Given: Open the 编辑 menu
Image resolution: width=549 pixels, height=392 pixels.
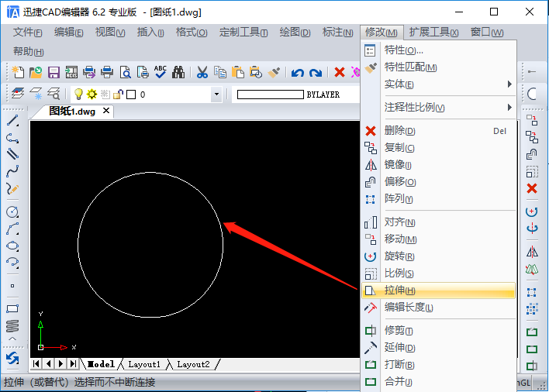Looking at the screenshot, I should tap(68, 33).
